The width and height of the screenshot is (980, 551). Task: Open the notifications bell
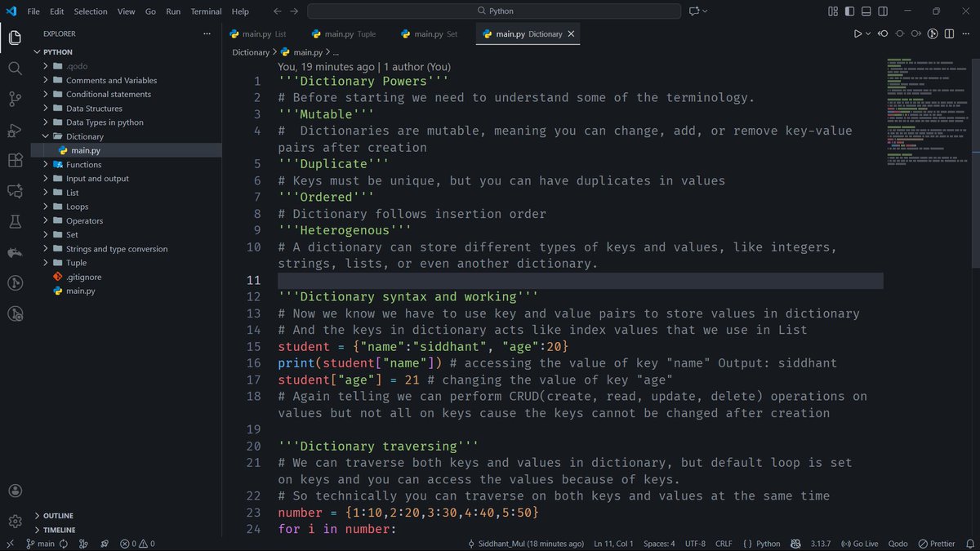click(972, 543)
